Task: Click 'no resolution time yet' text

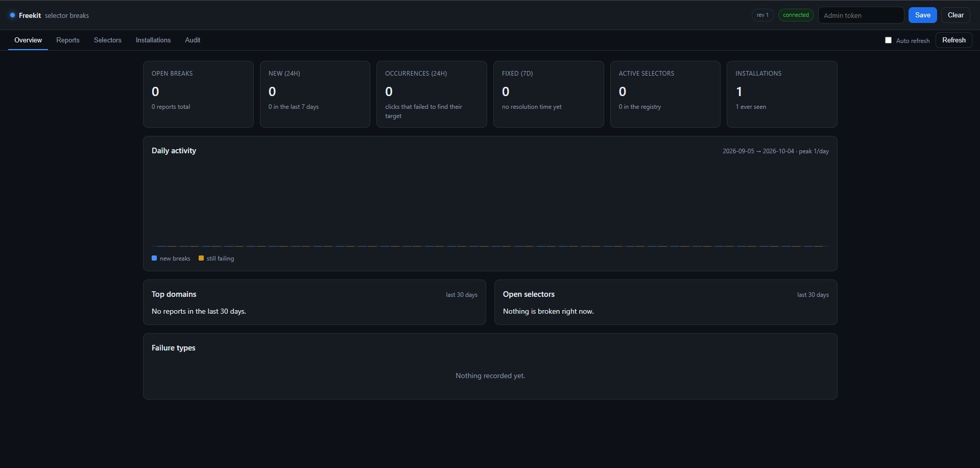Action: coord(532,107)
